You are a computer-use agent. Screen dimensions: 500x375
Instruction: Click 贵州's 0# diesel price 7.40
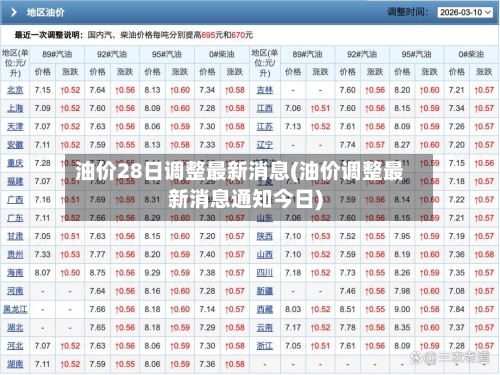(207, 255)
